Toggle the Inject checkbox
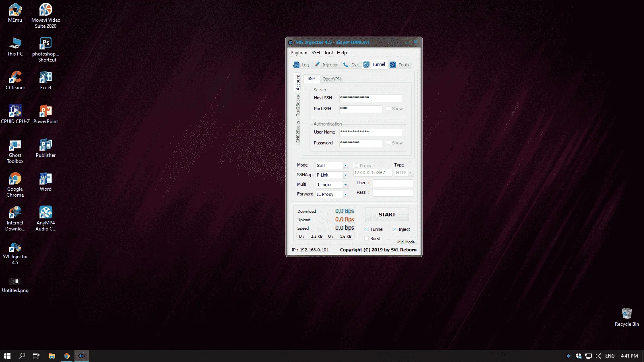Image resolution: width=644 pixels, height=362 pixels. (x=395, y=229)
